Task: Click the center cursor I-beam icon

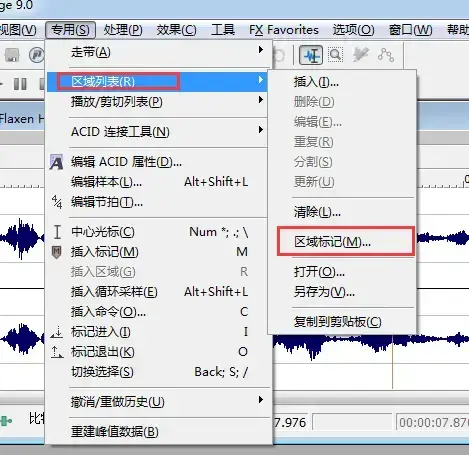Action: point(57,232)
